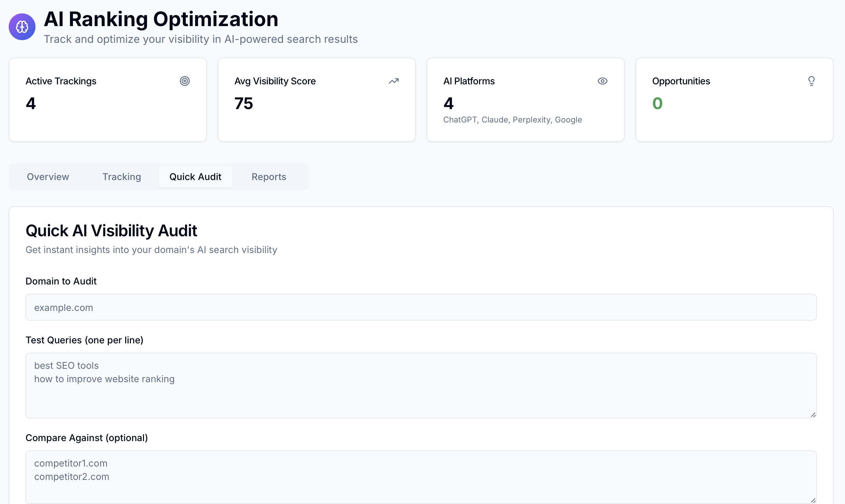The width and height of the screenshot is (845, 504).
Task: Go to the Reports tab
Action: pos(269,177)
